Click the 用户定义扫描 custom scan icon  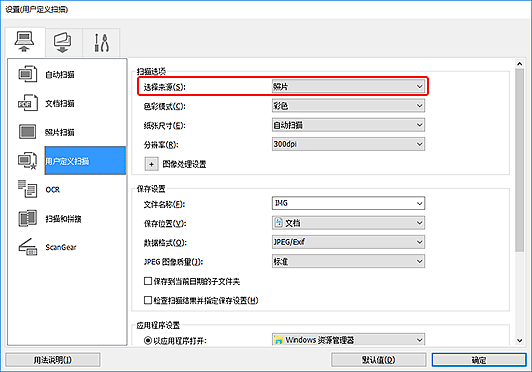pos(27,161)
